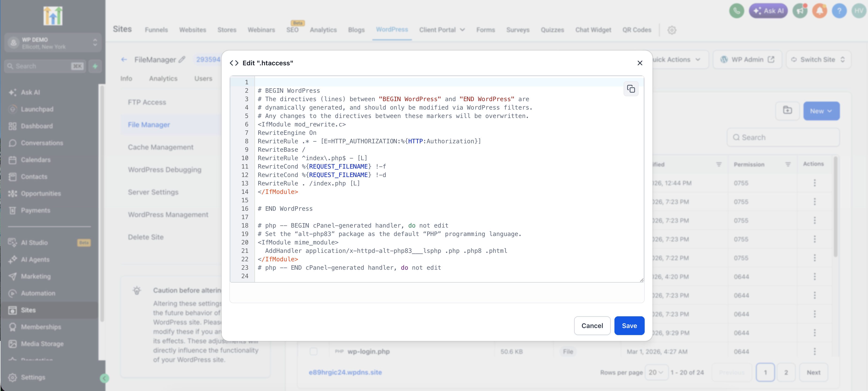Screen dimensions: 868x391
Task: Open the Sites settings gear icon
Action: [672, 30]
